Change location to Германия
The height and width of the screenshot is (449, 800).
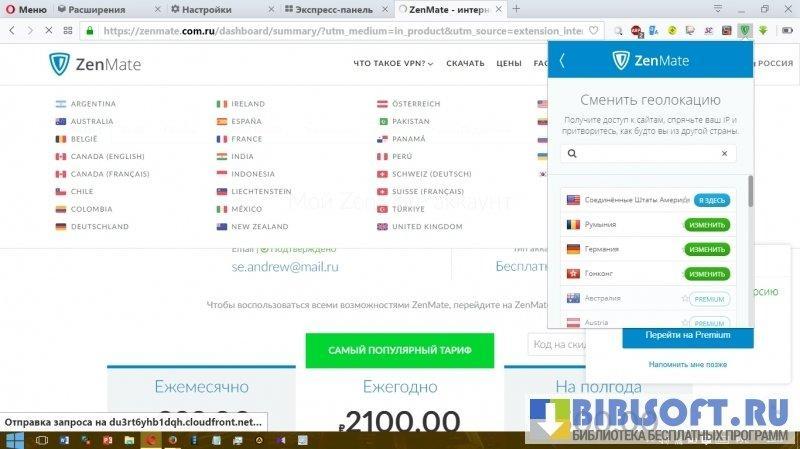click(x=707, y=249)
